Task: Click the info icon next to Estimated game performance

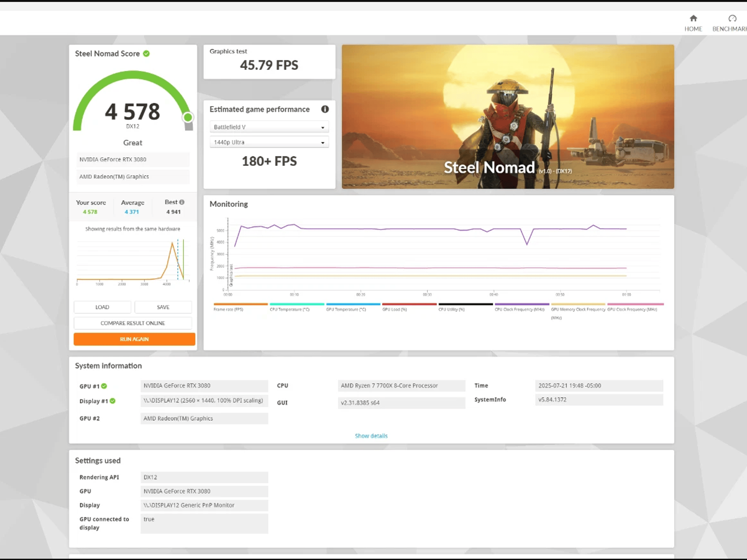Action: [325, 109]
